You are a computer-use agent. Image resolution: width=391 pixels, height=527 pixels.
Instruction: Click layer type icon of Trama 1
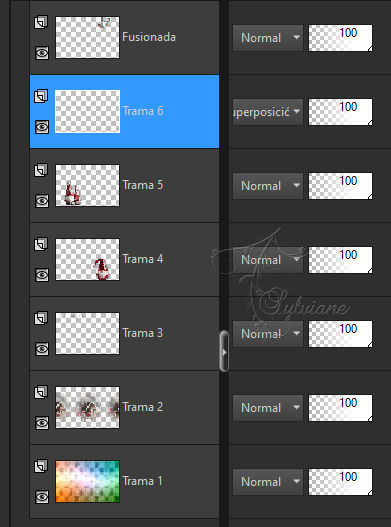pos(41,466)
